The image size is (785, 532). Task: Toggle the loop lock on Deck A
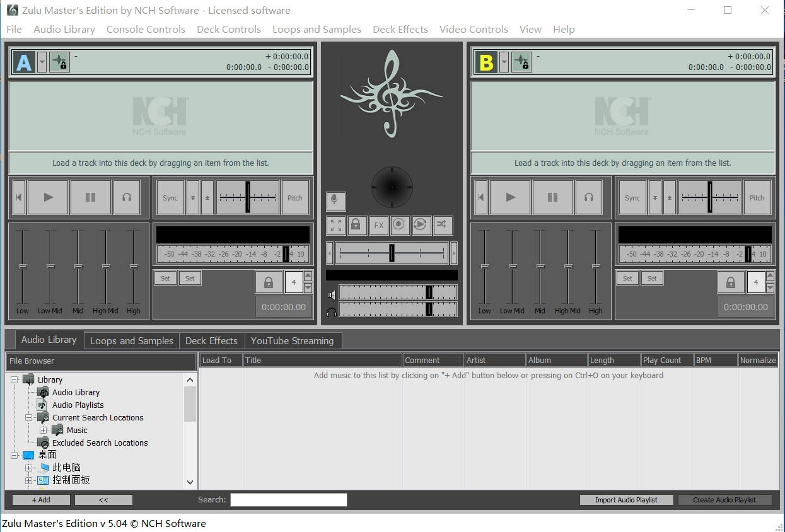click(x=269, y=282)
